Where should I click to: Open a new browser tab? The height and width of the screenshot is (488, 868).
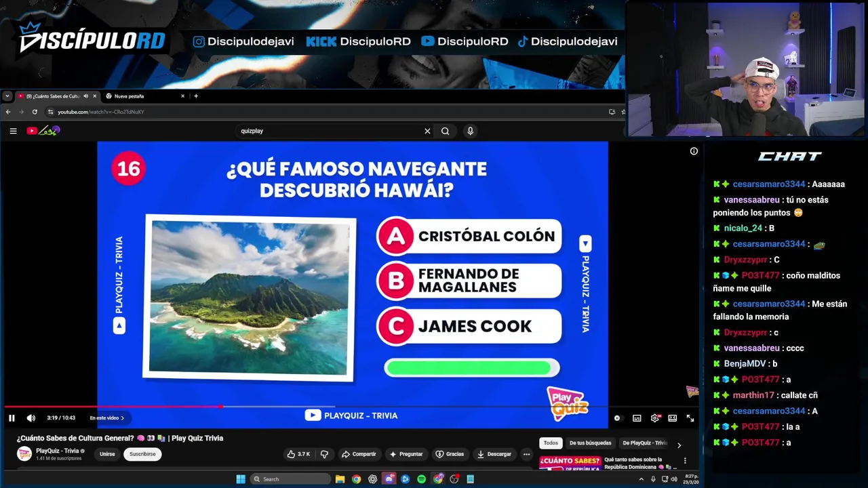pos(196,96)
